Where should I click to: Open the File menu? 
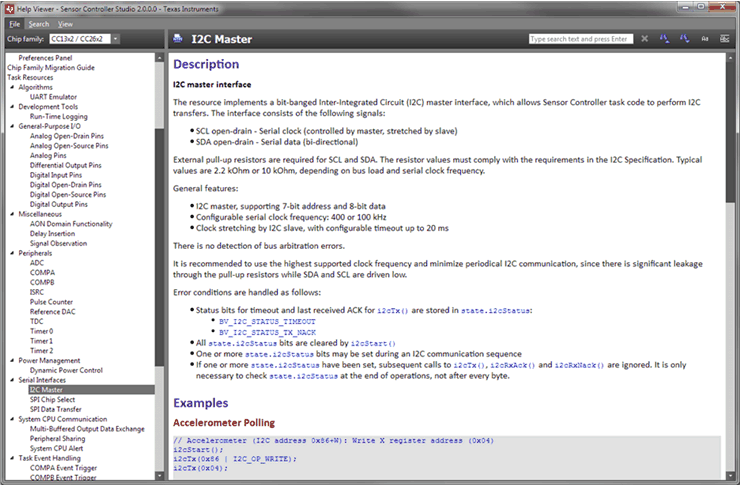(15, 24)
